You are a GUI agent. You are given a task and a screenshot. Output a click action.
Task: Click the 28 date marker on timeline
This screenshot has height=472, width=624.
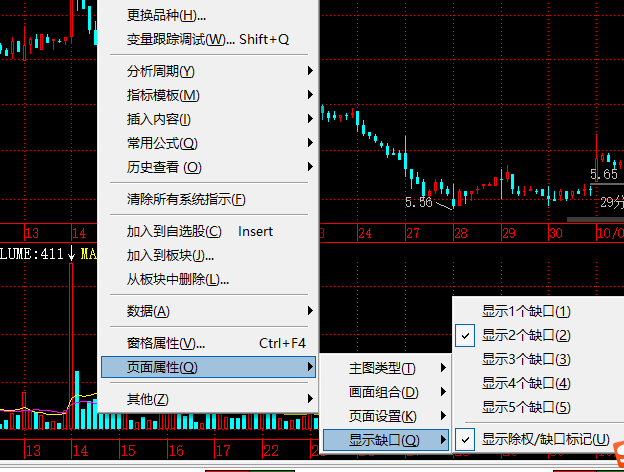tap(460, 233)
